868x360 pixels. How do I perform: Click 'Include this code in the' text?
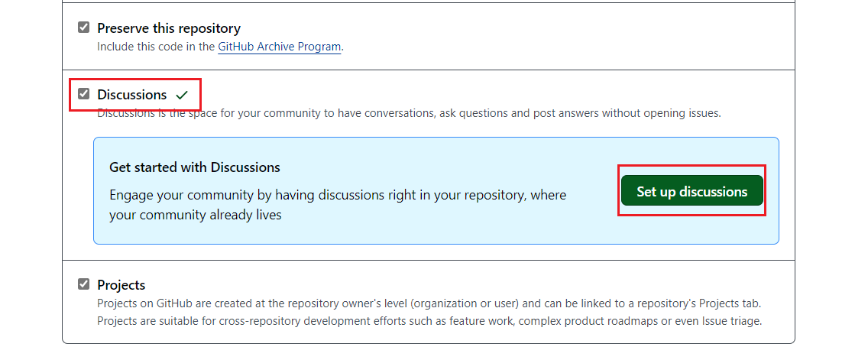[x=156, y=47]
